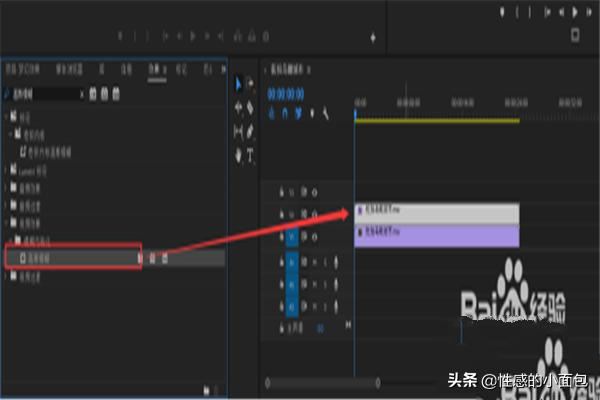Select the preset item under Presets subfolder
Image resolution: width=600 pixels, height=400 pixels.
coord(46,152)
